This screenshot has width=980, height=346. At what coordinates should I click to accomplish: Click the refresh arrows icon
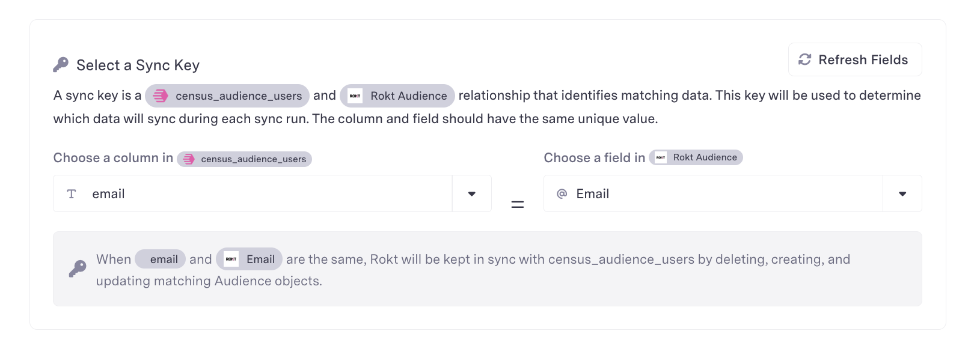804,59
